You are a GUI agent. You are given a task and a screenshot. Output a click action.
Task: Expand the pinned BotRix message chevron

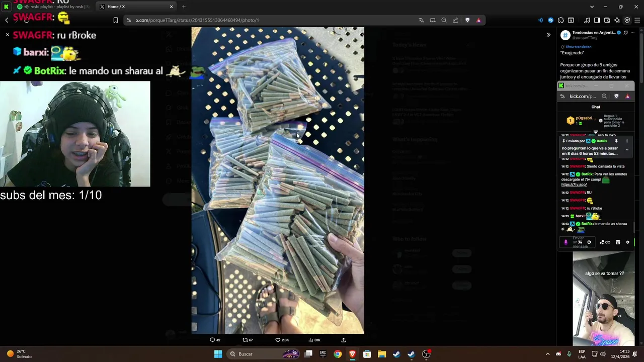point(627,149)
